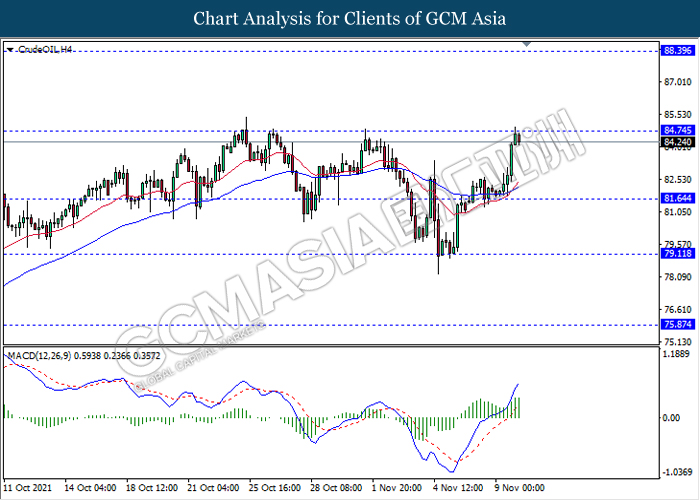This screenshot has width=700, height=500.
Task: Click the 4 Nov 12:00 time label
Action: point(458,488)
